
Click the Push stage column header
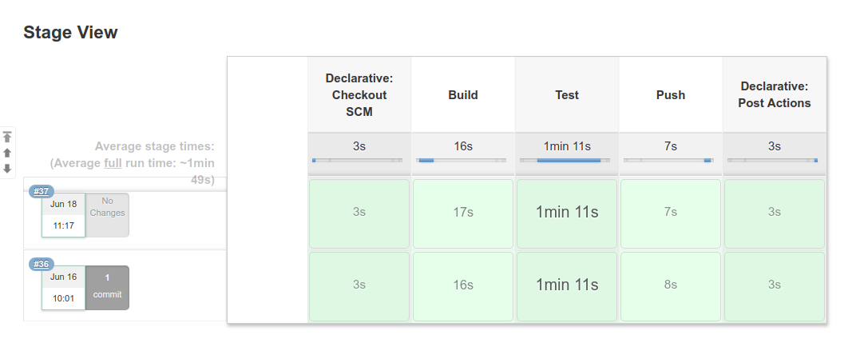tap(671, 95)
